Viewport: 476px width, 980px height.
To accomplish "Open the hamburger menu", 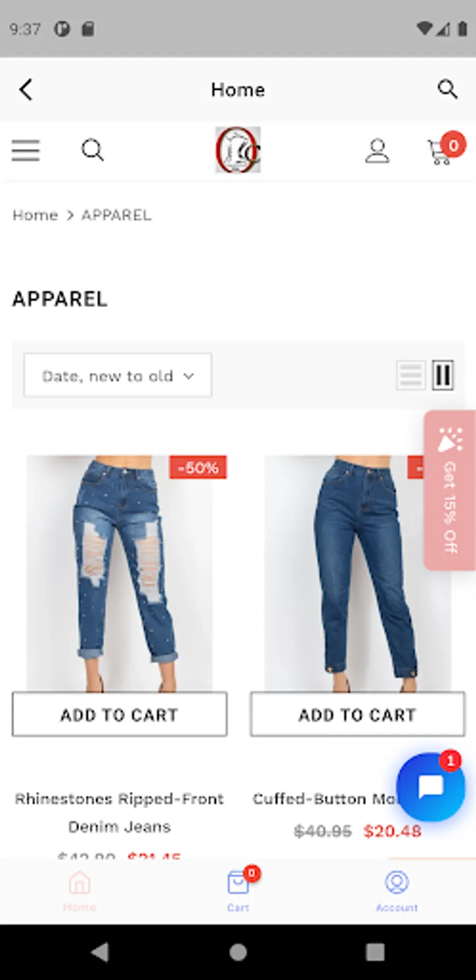I will tap(26, 150).
